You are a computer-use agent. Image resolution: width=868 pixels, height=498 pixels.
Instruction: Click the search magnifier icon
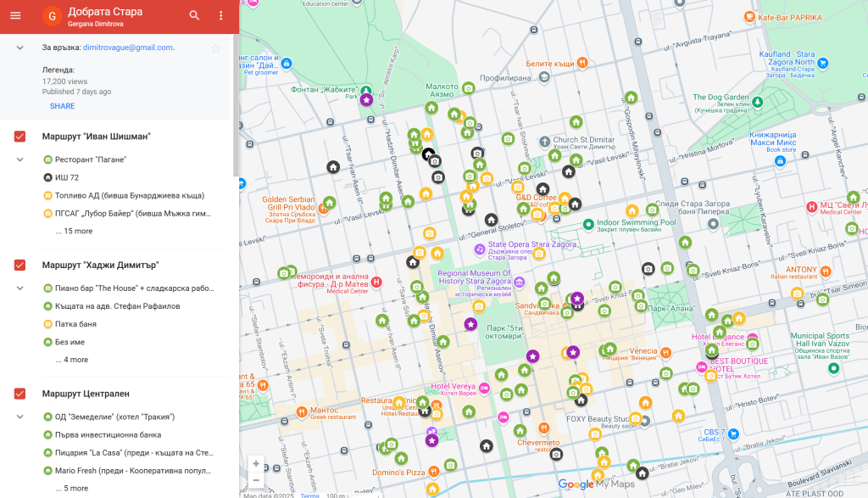(x=195, y=16)
